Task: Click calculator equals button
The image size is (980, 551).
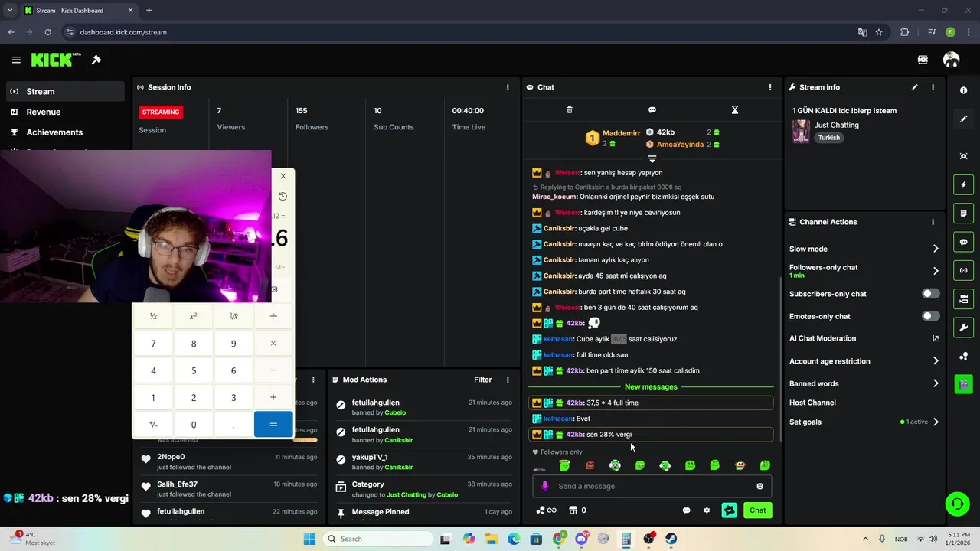Action: coord(273,424)
